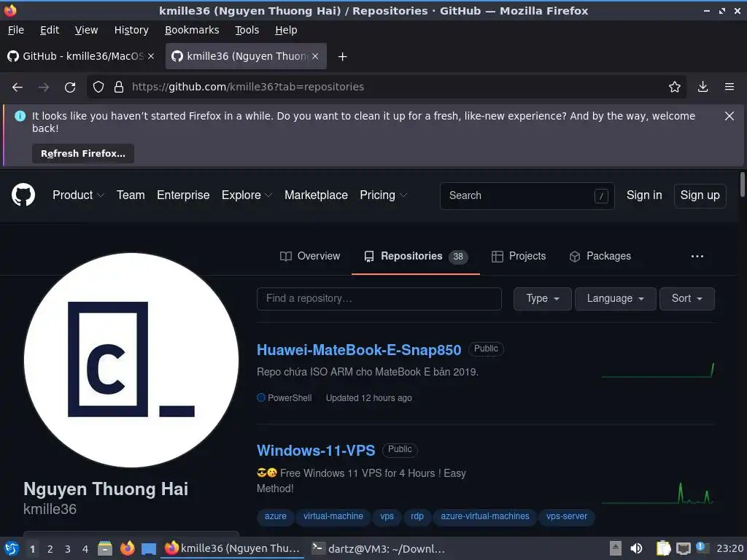
Task: Switch to the Projects profile tab
Action: pos(519,256)
